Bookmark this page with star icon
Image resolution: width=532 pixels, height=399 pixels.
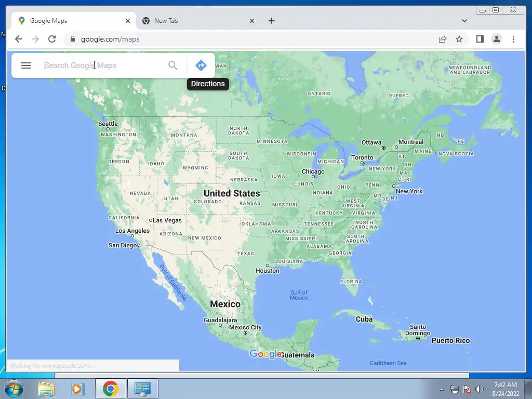click(459, 39)
